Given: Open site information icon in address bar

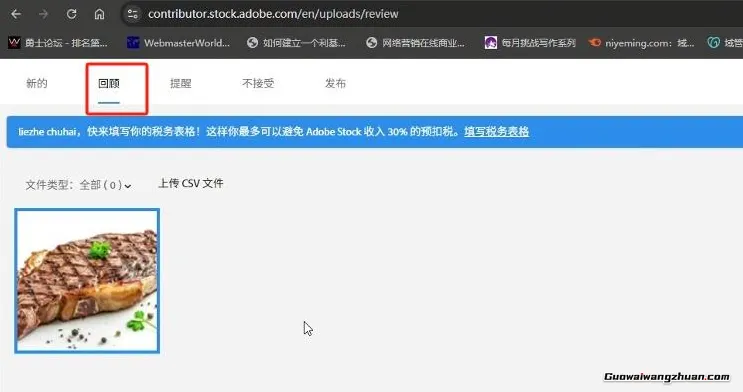Looking at the screenshot, I should point(133,14).
